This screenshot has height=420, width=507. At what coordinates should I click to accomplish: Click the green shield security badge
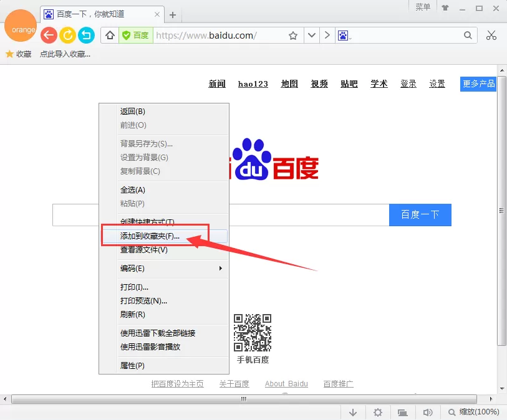pos(136,36)
